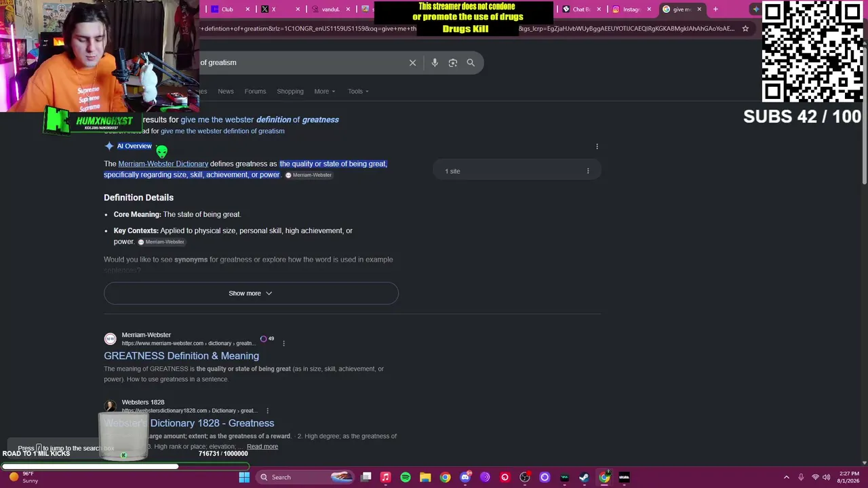This screenshot has height=488, width=868.
Task: Click the Merriam-Webster result favicon
Action: pos(110,339)
